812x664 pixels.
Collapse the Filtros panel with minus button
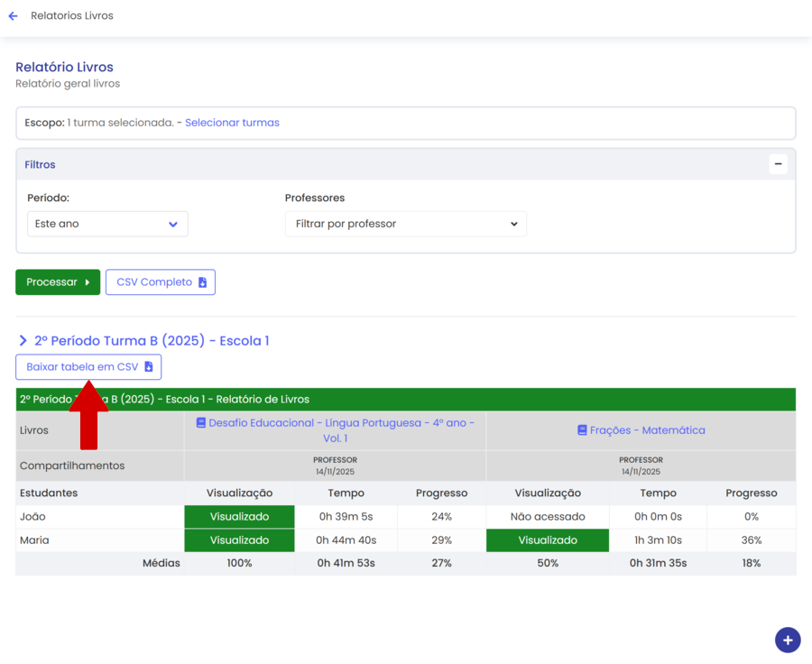point(778,164)
